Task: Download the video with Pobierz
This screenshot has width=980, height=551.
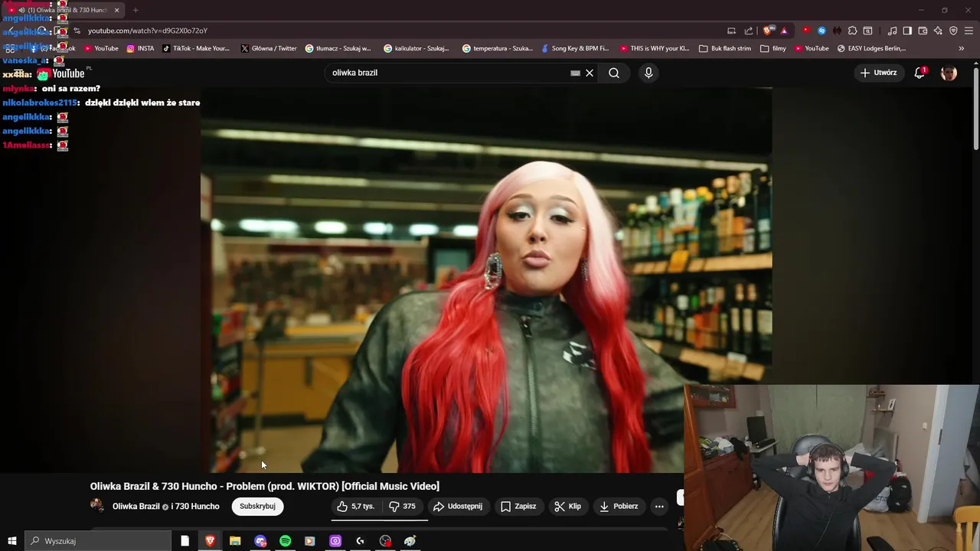Action: 619,506
